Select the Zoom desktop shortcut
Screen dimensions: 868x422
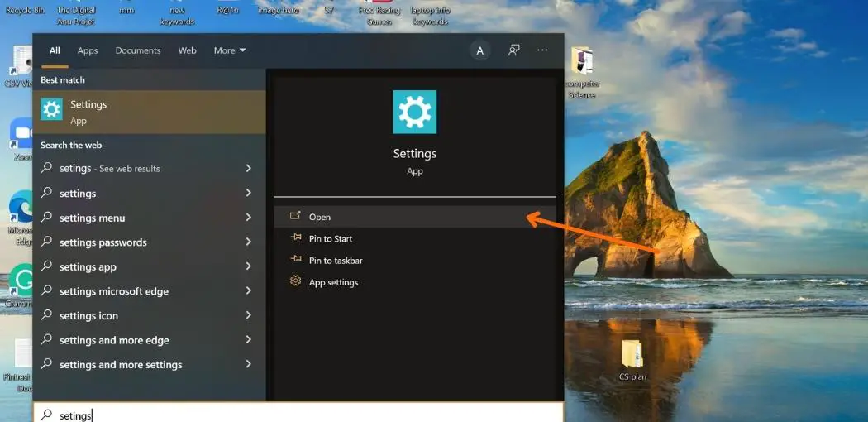coord(21,139)
